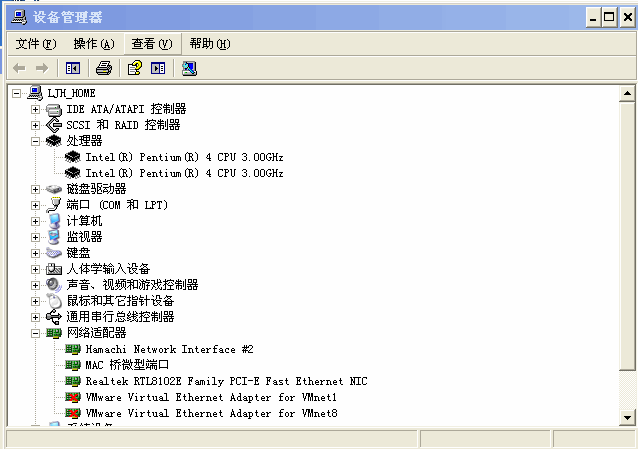638x449 pixels.
Task: Select VMware Virtual Ethernet Adapter for VMnet8
Action: (x=211, y=413)
